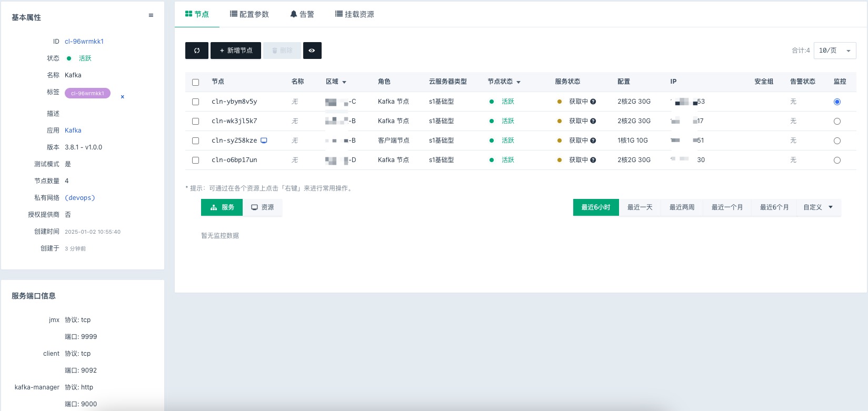Select the 最近两周 time range
The width and height of the screenshot is (868, 411).
[682, 207]
